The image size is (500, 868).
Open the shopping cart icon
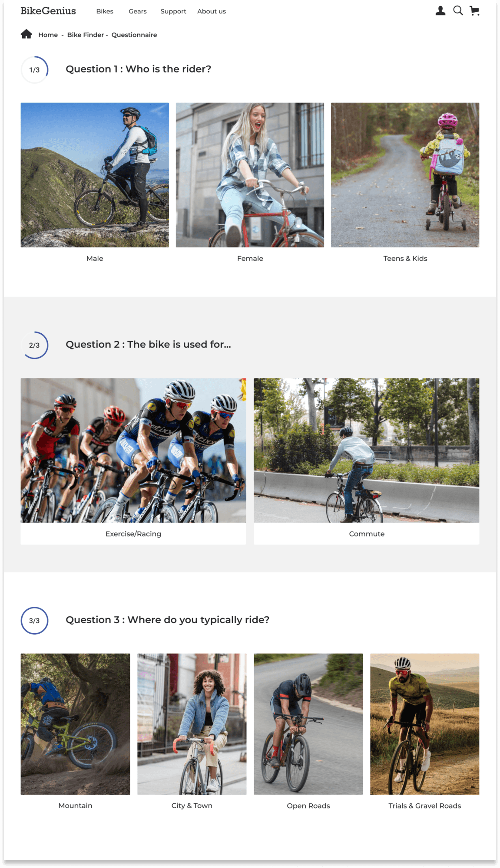point(474,11)
